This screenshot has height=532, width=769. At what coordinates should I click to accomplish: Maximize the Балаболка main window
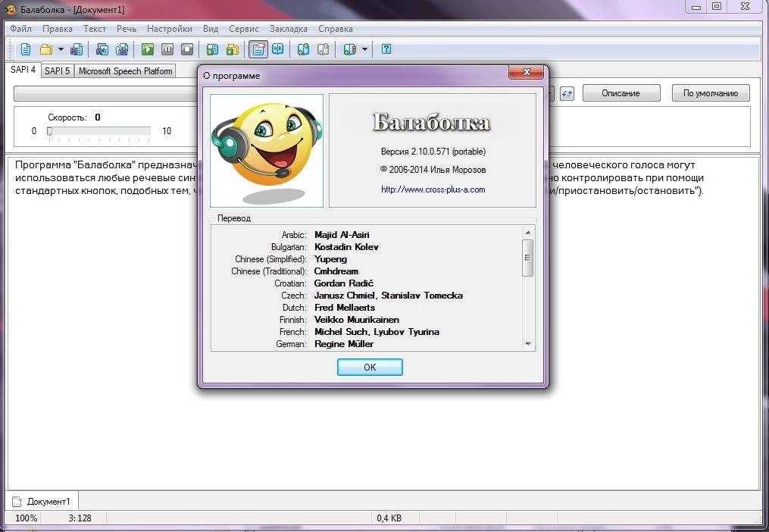(717, 6)
